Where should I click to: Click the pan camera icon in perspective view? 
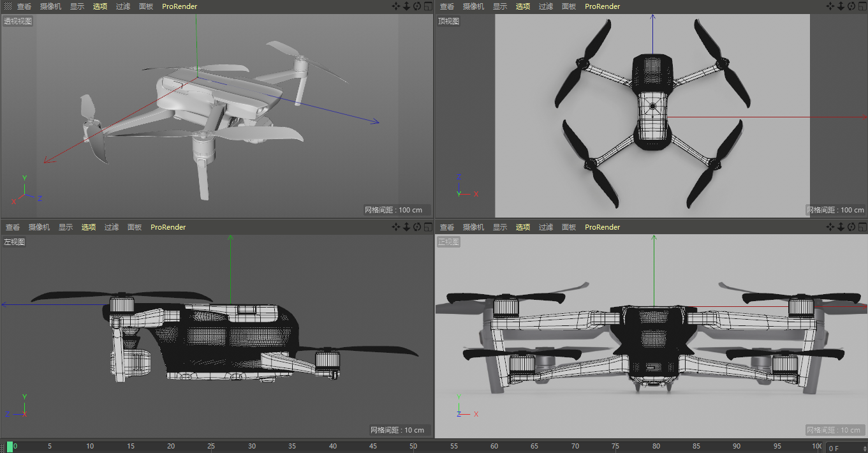click(x=395, y=6)
